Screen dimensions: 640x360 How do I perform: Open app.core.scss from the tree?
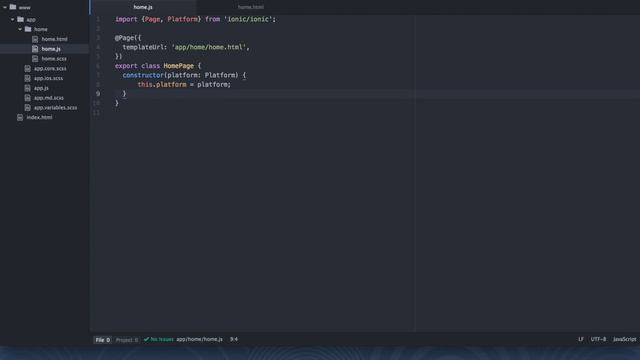click(x=50, y=69)
